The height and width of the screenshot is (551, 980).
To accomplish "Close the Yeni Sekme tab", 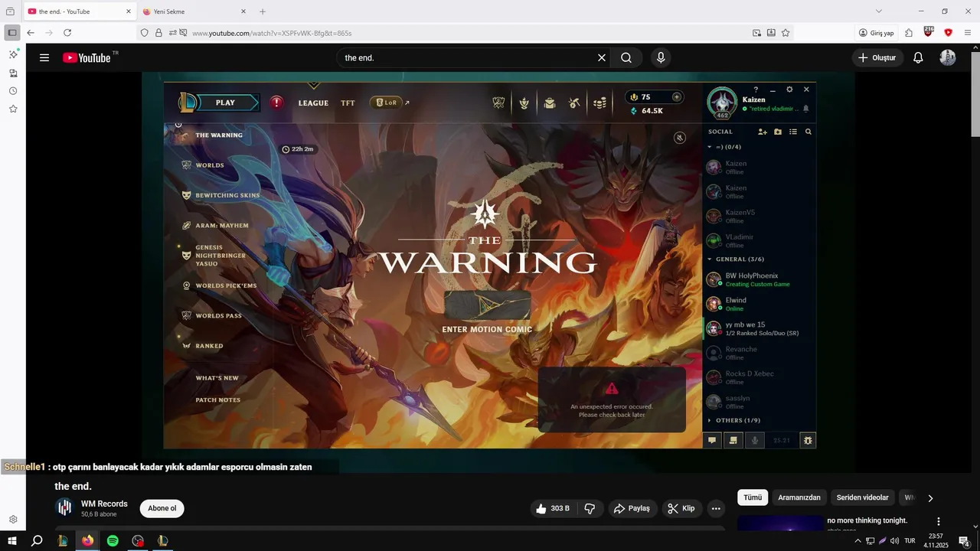I will pyautogui.click(x=243, y=11).
